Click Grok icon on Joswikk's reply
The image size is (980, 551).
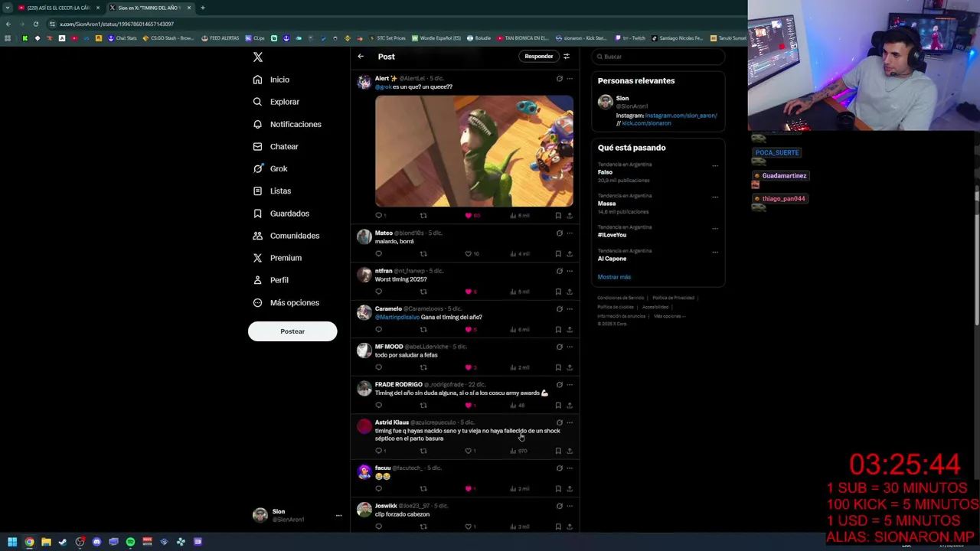[559, 506]
